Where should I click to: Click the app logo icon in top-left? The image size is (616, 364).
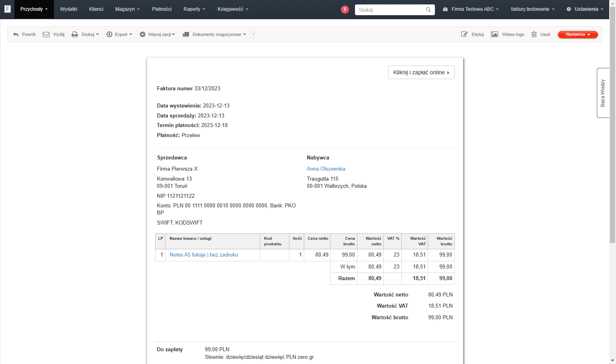7,9
